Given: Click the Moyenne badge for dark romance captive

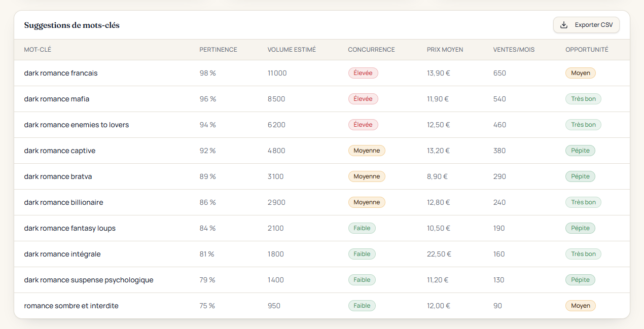Looking at the screenshot, I should pyautogui.click(x=367, y=151).
